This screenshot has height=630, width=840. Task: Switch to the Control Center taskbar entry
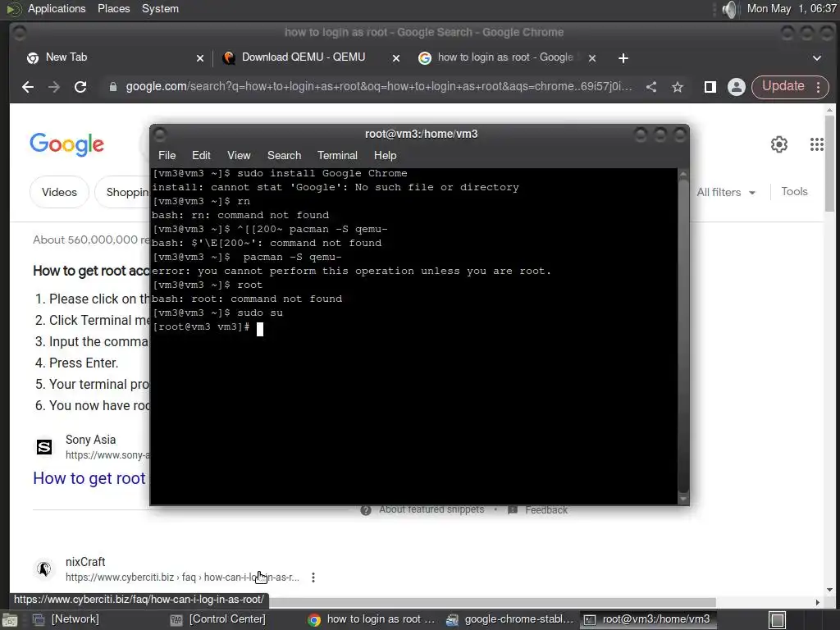217,619
